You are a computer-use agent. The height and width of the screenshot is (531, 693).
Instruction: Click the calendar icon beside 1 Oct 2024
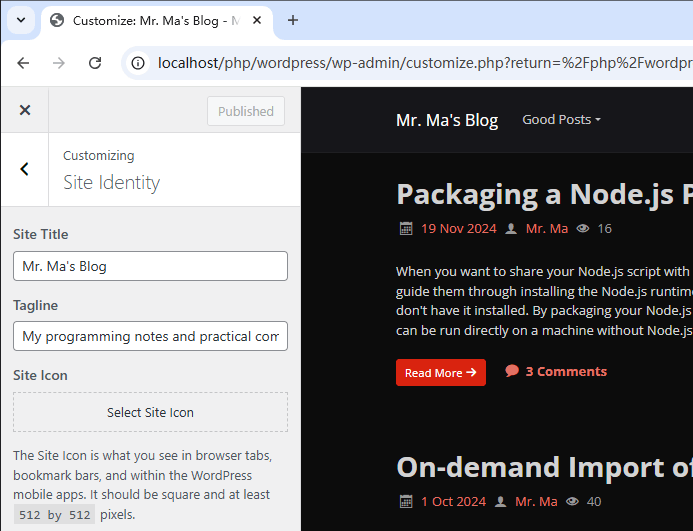point(406,502)
